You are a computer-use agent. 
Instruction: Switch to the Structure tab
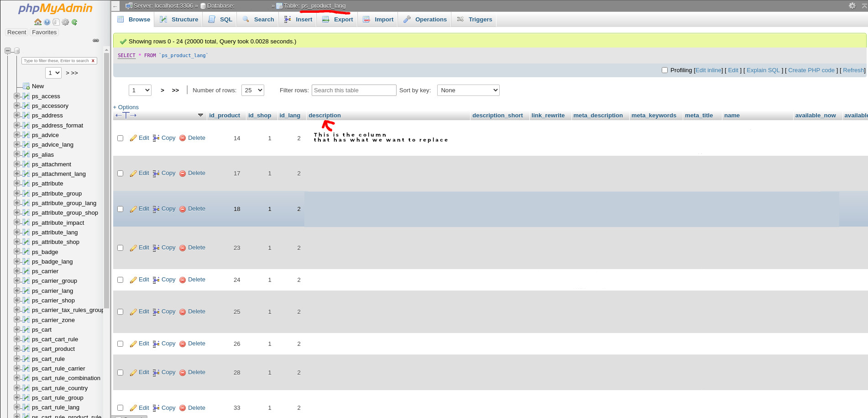[x=178, y=19]
